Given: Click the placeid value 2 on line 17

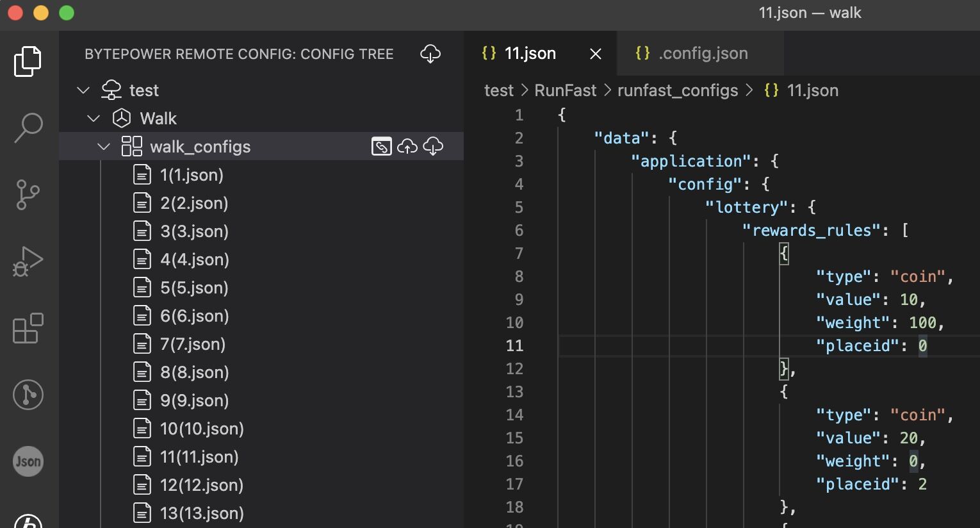Looking at the screenshot, I should [x=922, y=484].
